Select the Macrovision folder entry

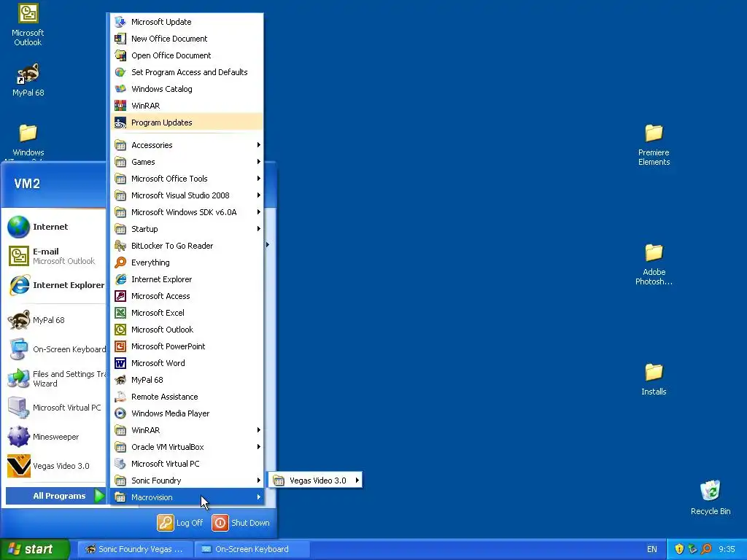187,497
